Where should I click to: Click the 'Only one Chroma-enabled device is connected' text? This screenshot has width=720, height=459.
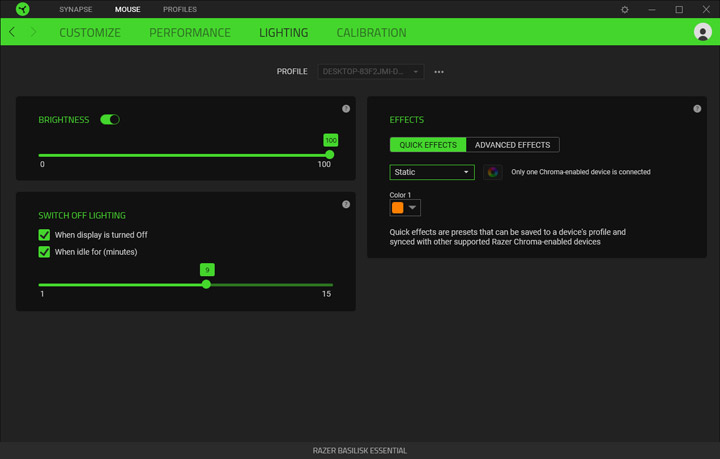[580, 172]
